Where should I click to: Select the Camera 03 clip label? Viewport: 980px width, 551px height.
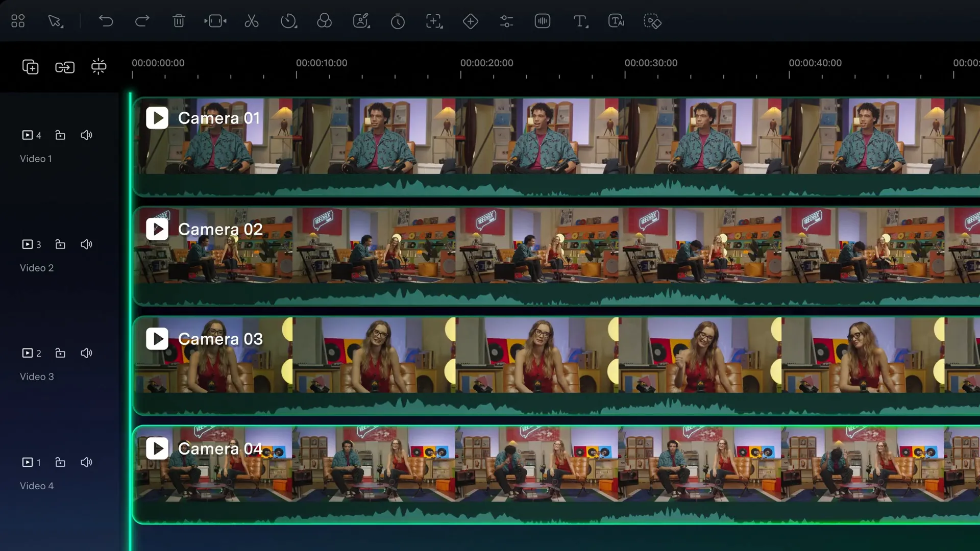220,339
